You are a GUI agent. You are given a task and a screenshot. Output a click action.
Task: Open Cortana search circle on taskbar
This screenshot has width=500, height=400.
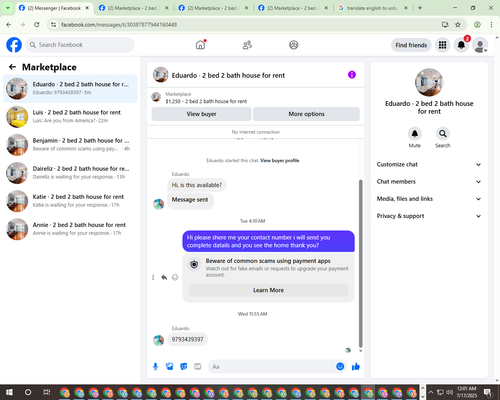pos(28,392)
